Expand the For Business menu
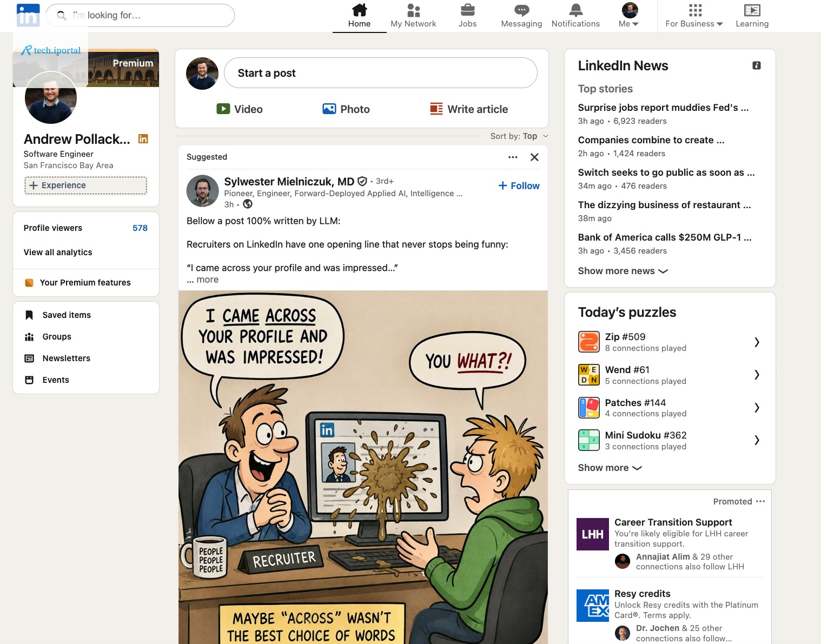 (x=694, y=16)
